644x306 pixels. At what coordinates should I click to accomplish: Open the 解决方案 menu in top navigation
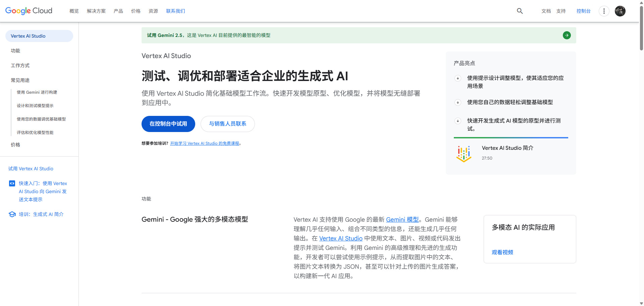click(x=96, y=11)
